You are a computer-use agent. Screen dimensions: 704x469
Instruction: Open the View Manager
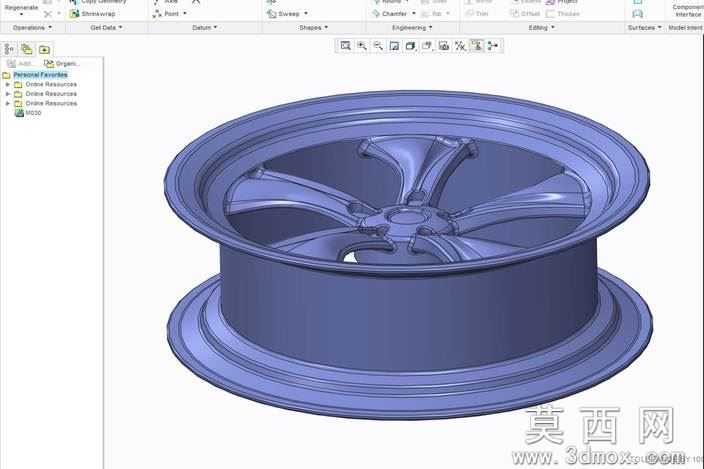tap(444, 46)
